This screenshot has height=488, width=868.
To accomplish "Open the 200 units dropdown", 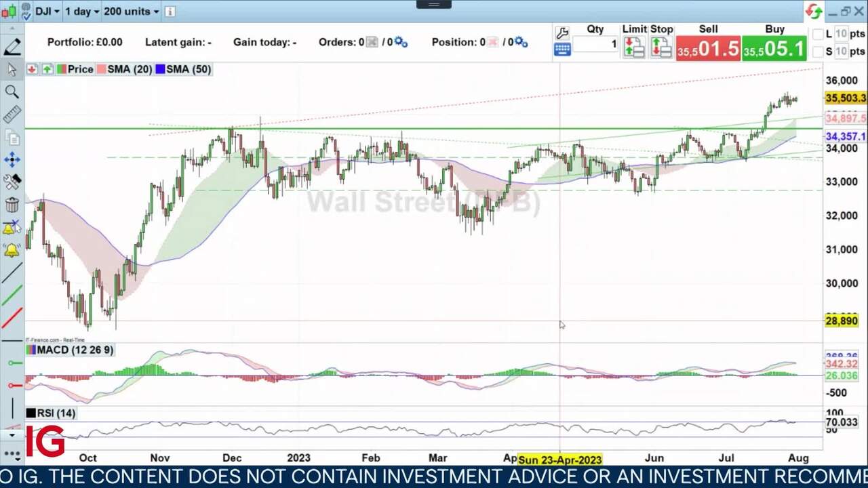I will [x=132, y=12].
